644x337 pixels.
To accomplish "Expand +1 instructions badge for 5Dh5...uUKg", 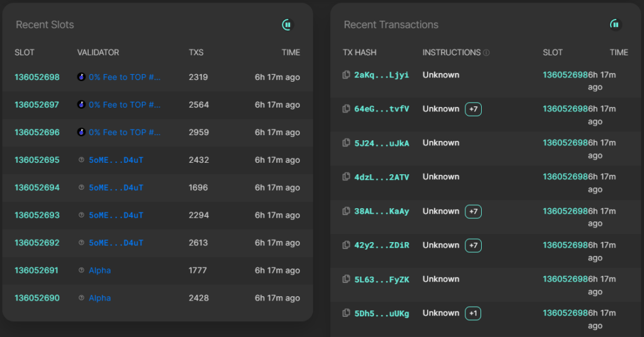I will (473, 313).
